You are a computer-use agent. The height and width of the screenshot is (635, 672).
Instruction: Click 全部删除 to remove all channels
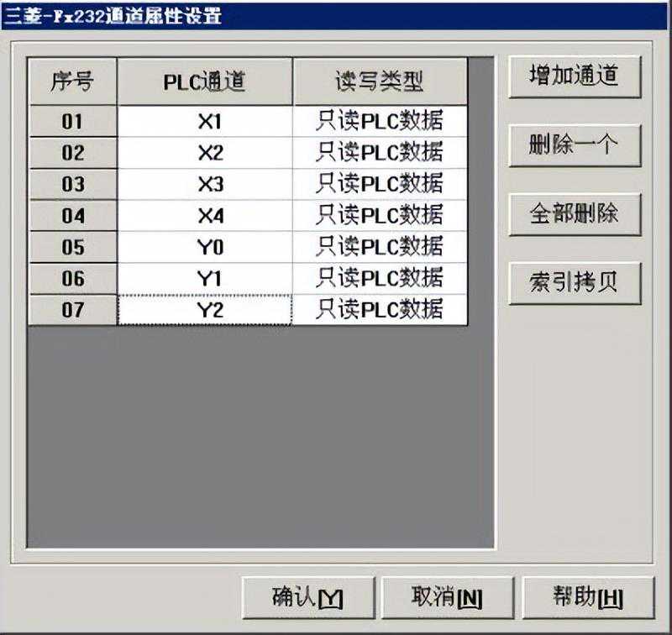point(575,213)
